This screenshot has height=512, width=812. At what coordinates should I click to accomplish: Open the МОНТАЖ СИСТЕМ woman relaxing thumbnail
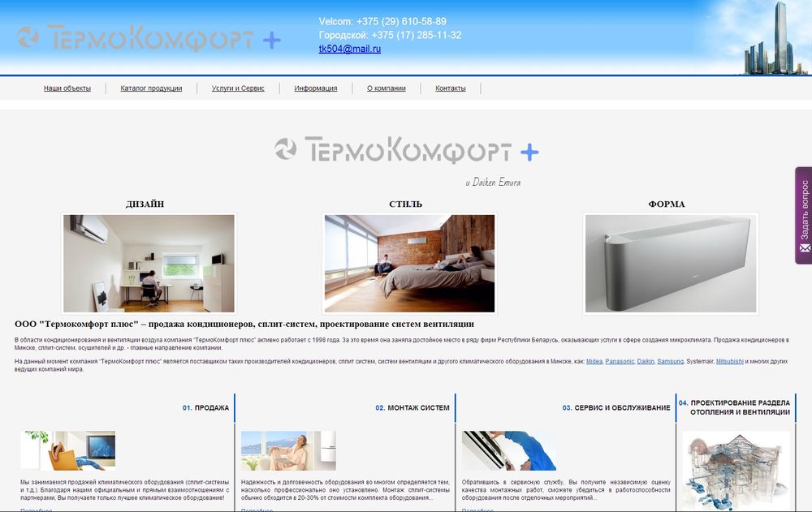tap(288, 450)
